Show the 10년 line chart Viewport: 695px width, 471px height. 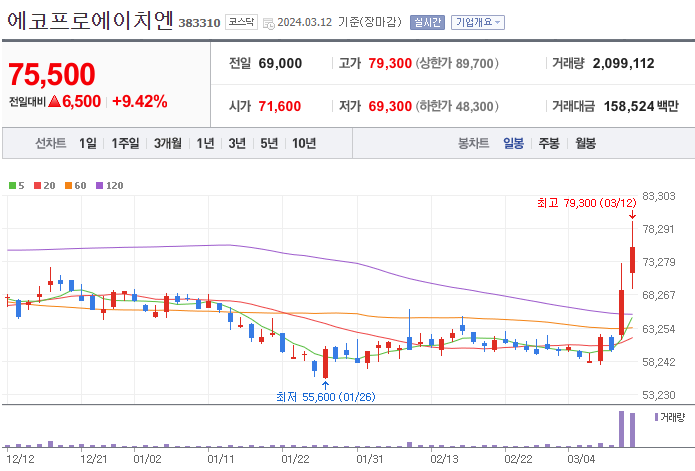304,143
